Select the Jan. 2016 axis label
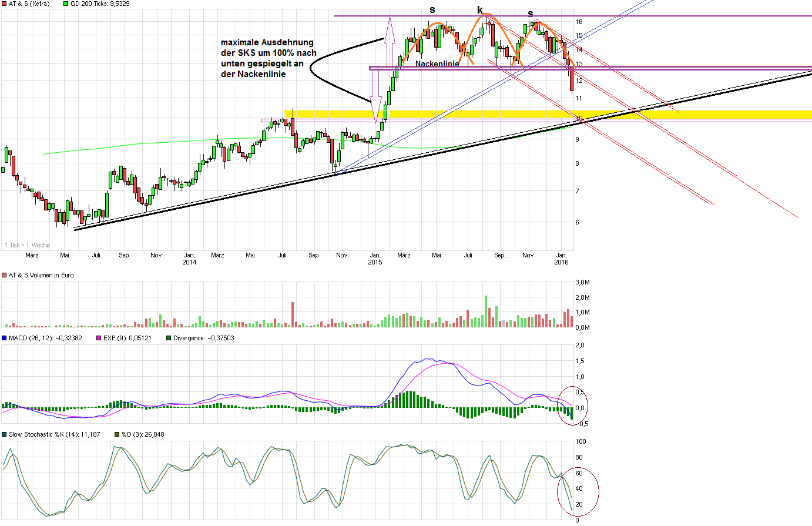The height and width of the screenshot is (526, 812). coord(562,259)
